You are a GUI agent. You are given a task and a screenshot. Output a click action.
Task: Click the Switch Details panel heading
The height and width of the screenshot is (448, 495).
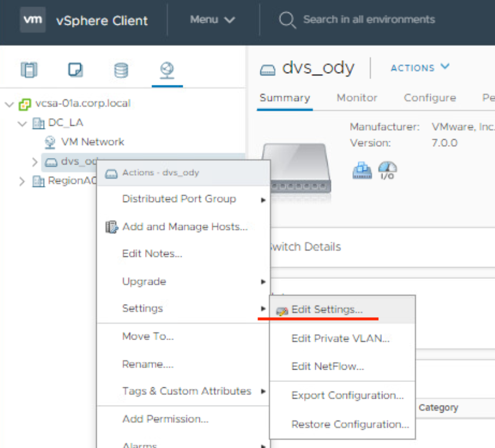(306, 247)
